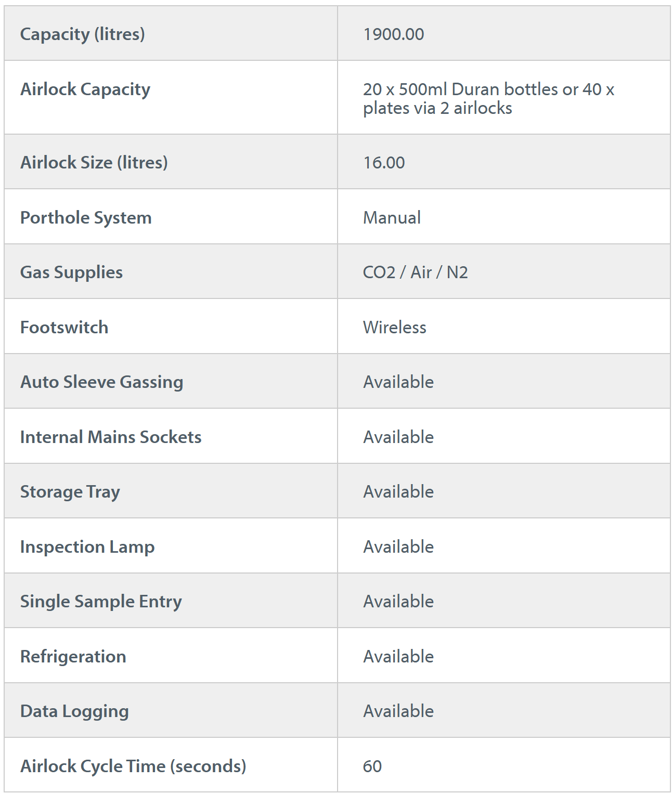The width and height of the screenshot is (672, 794).
Task: Click the 60 seconds cycle time value
Action: click(372, 766)
